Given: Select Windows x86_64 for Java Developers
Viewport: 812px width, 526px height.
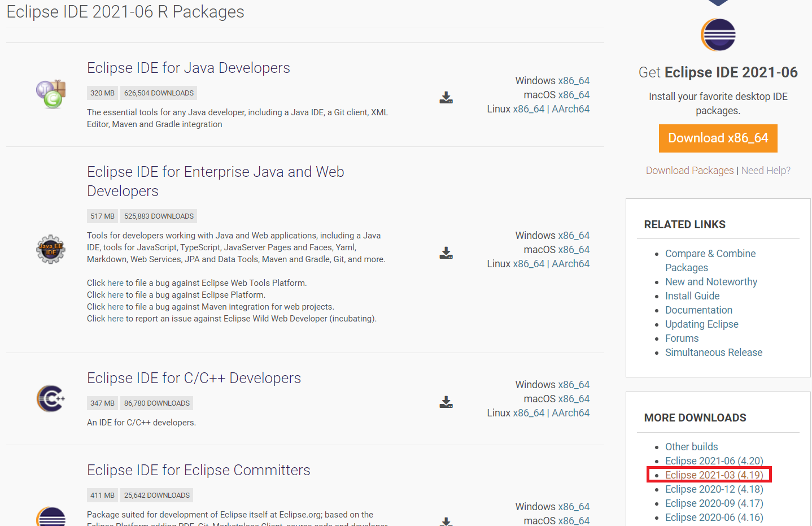Looking at the screenshot, I should pyautogui.click(x=574, y=81).
